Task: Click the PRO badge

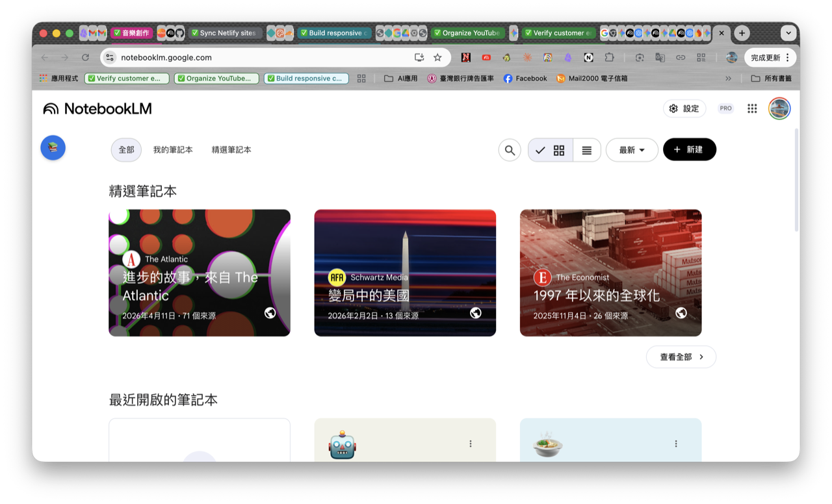Action: point(725,108)
